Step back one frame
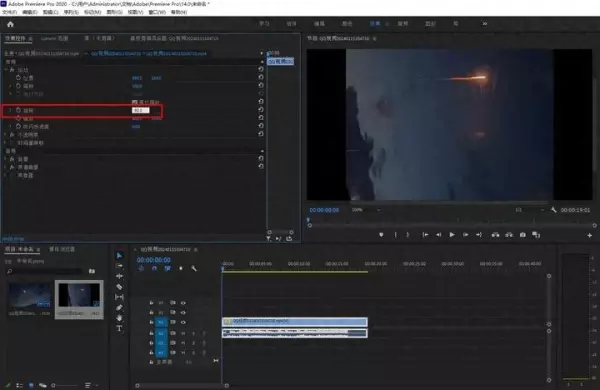The height and width of the screenshot is (390, 600). coord(439,235)
